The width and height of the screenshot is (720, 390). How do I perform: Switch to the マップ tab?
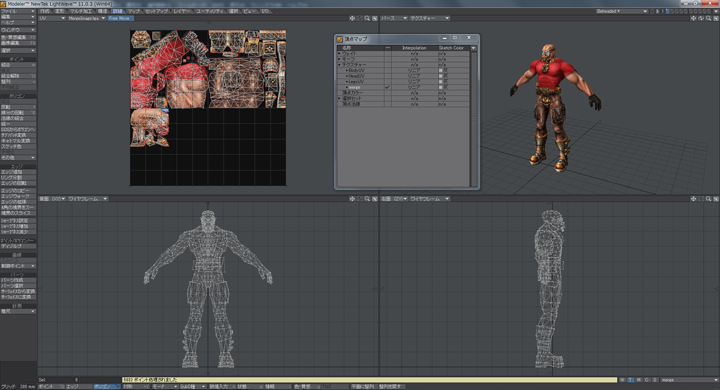(134, 11)
